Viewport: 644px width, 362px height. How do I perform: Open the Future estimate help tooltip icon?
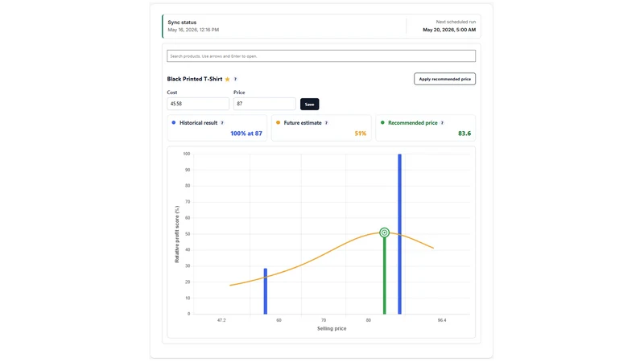326,123
